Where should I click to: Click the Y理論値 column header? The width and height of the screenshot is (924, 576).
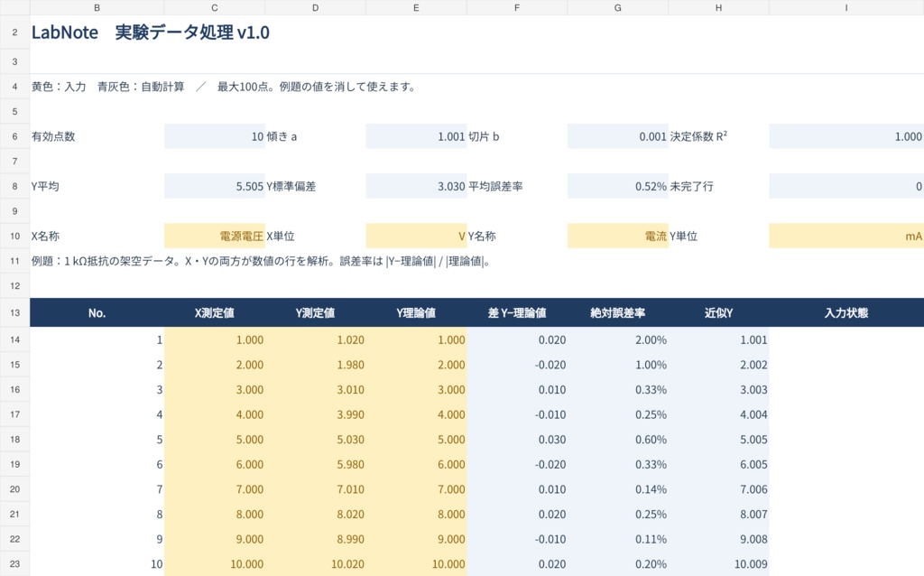point(416,312)
